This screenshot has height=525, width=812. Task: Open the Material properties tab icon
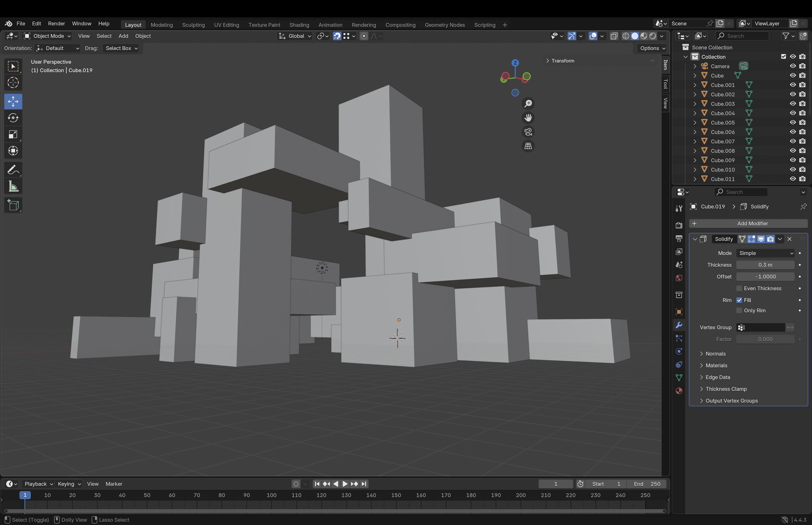click(x=679, y=391)
